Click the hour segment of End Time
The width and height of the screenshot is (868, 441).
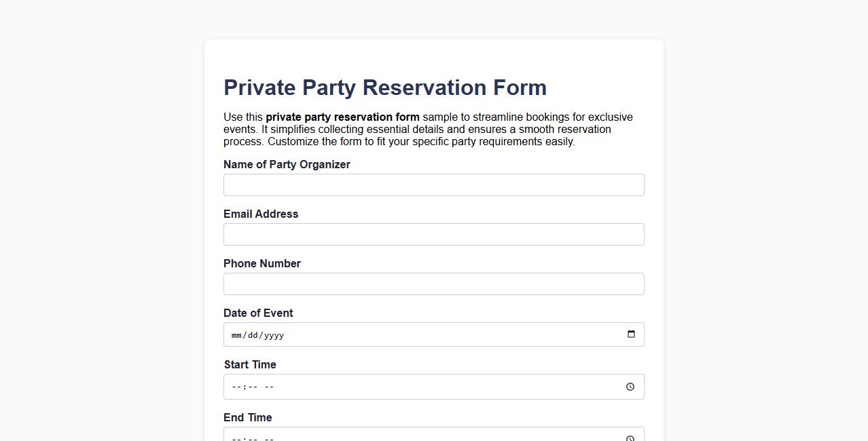[x=235, y=438]
